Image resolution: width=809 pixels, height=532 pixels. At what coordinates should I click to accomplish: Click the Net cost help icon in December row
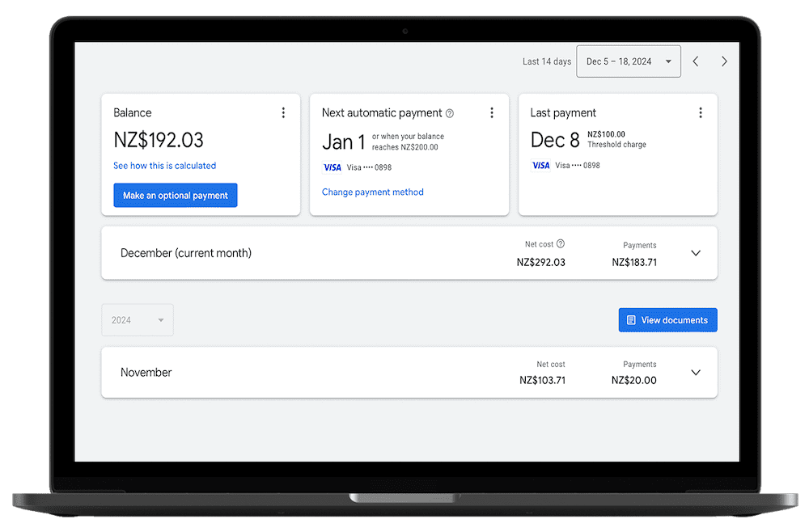(561, 244)
